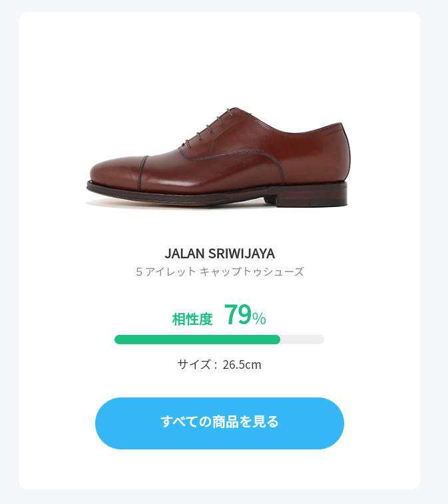Click the shoe's dark leather sole
448x504 pixels.
[x=180, y=193]
